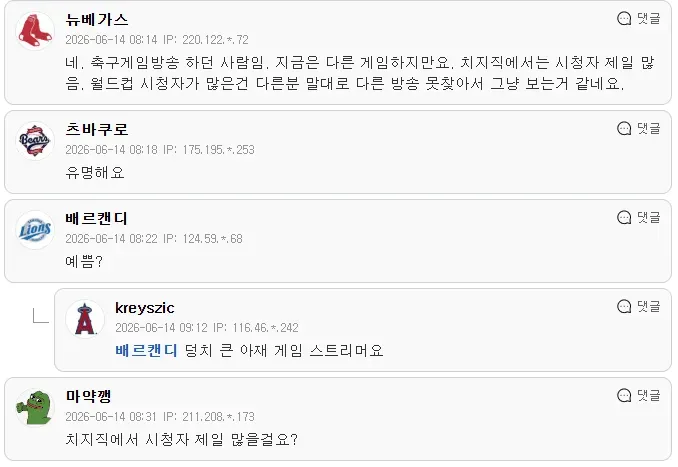Click the nested reply arrow indicator beside kreyszic
The image size is (678, 467).
(x=41, y=315)
